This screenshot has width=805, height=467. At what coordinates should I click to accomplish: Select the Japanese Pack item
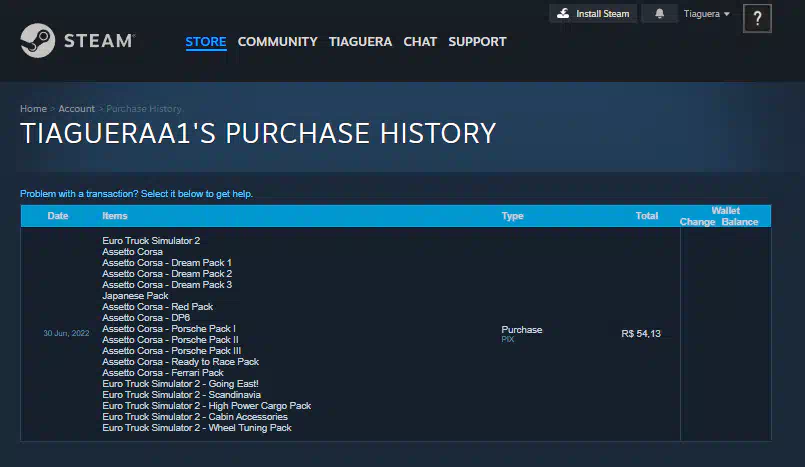click(x=135, y=296)
